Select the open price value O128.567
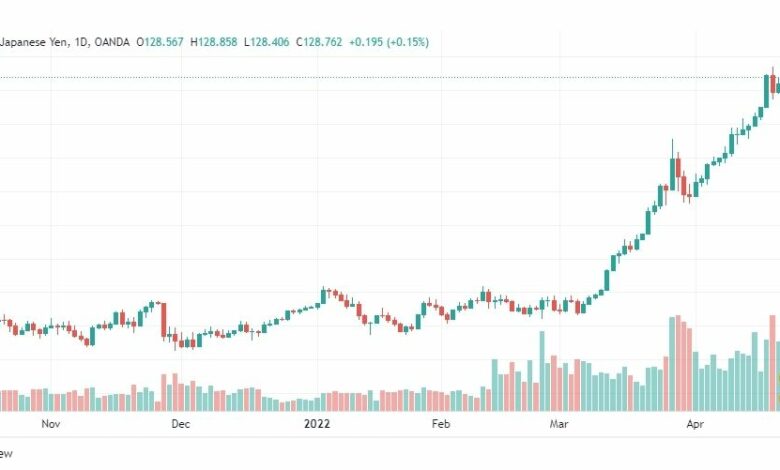 click(x=160, y=42)
